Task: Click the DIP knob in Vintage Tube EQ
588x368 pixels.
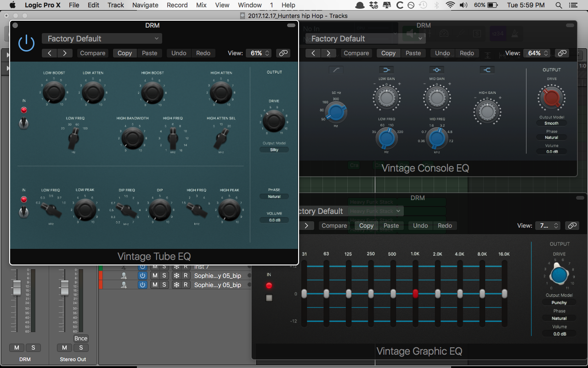Action: point(160,210)
